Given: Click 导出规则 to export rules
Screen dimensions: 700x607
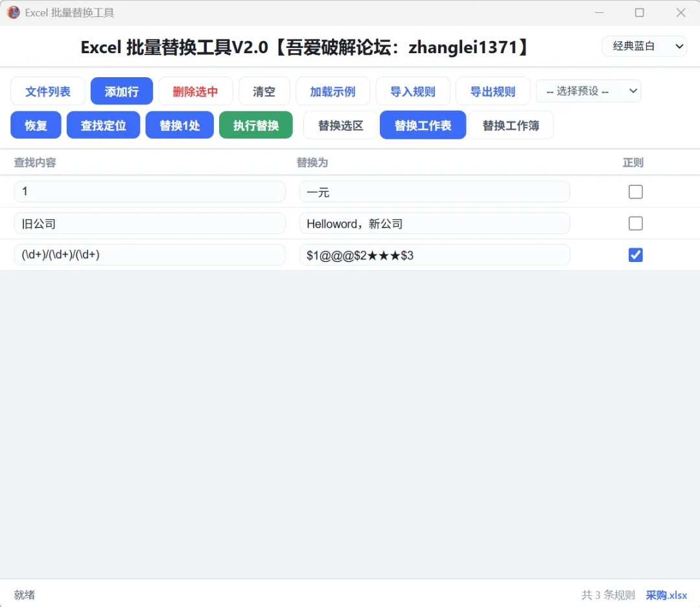Looking at the screenshot, I should [x=493, y=91].
